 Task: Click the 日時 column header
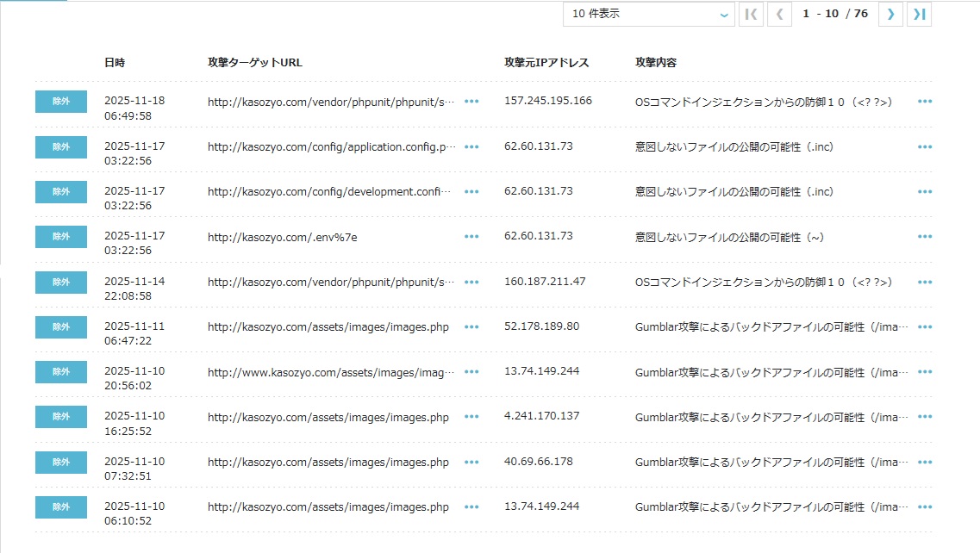114,63
